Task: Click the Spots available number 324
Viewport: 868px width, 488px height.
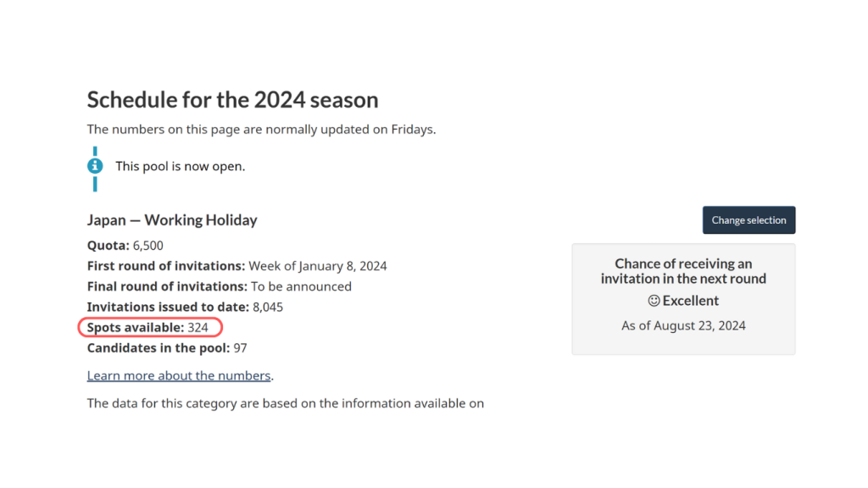Action: [198, 327]
